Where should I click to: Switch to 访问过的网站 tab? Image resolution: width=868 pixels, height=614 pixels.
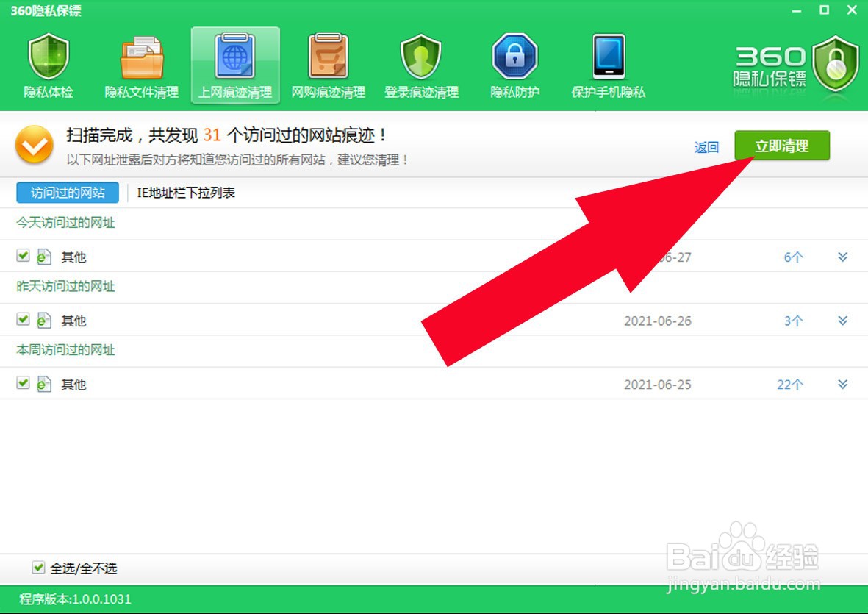[68, 193]
